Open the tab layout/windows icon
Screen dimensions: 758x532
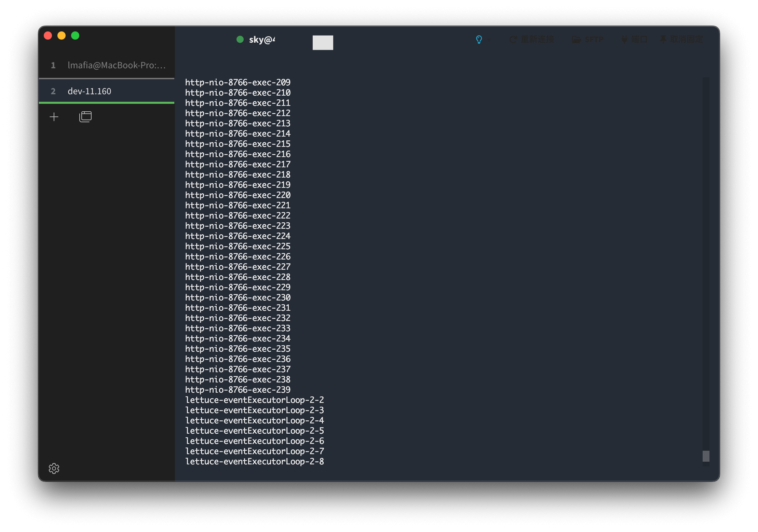[x=85, y=117]
